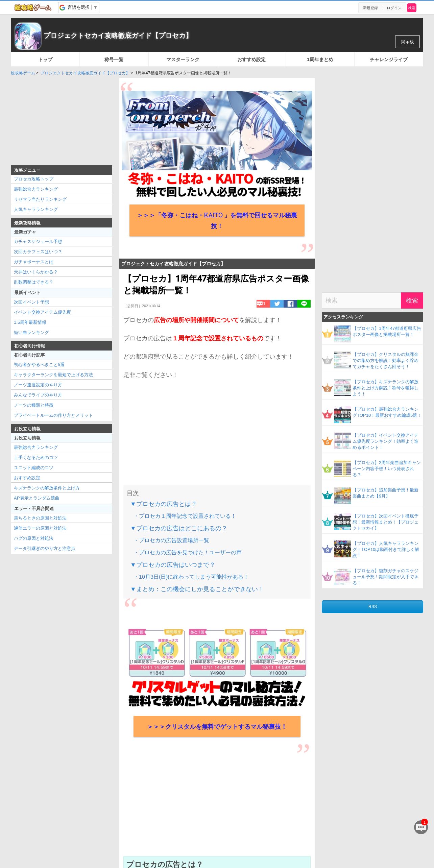434x868 pixels.
Task: Open the 言語を選択 language dropdown
Action: [79, 7]
